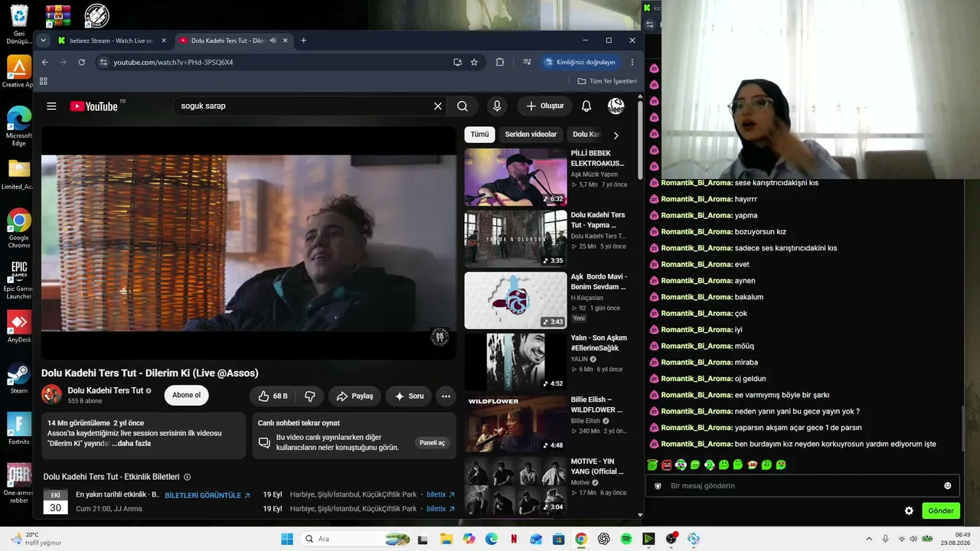Viewport: 980px width, 551px height.
Task: Select the Tümü filter chip
Action: click(x=479, y=135)
